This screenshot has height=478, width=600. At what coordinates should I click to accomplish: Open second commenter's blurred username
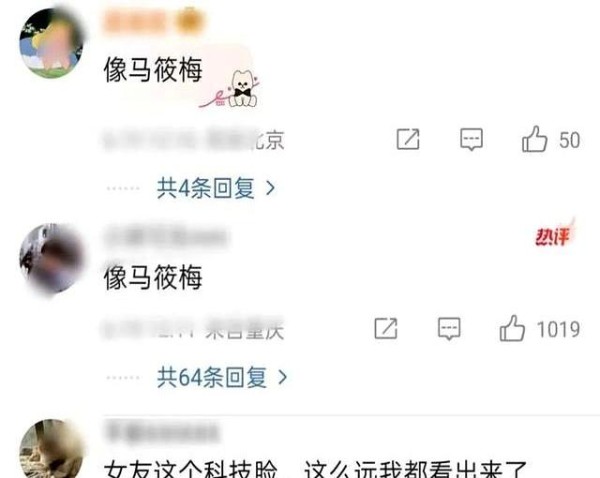165,236
